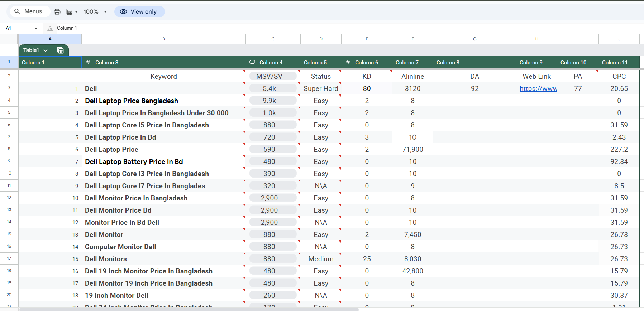644x311 pixels.
Task: Select the Keyword cell
Action: (x=164, y=76)
